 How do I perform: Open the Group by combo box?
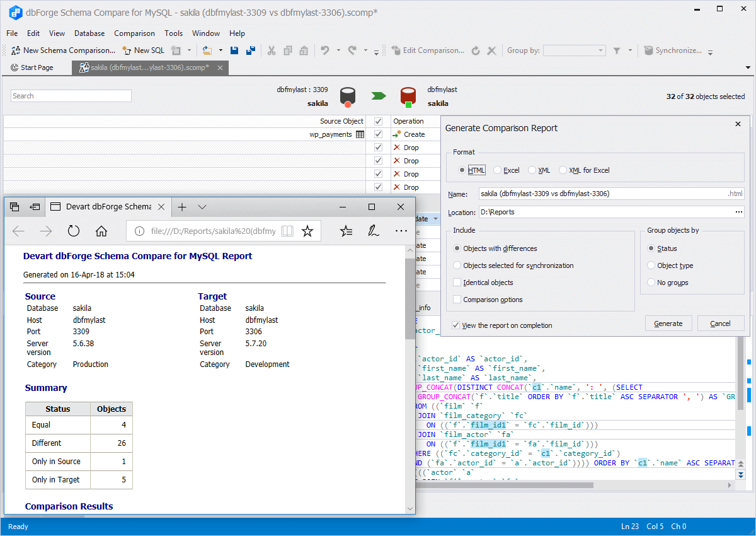coord(575,50)
